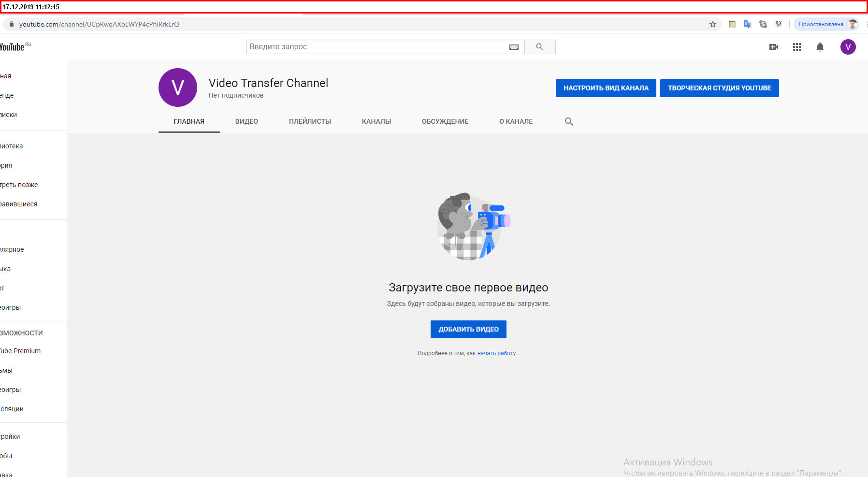This screenshot has width=868, height=477.
Task: Click the channel title 'Video Transfer Channel'
Action: [268, 83]
